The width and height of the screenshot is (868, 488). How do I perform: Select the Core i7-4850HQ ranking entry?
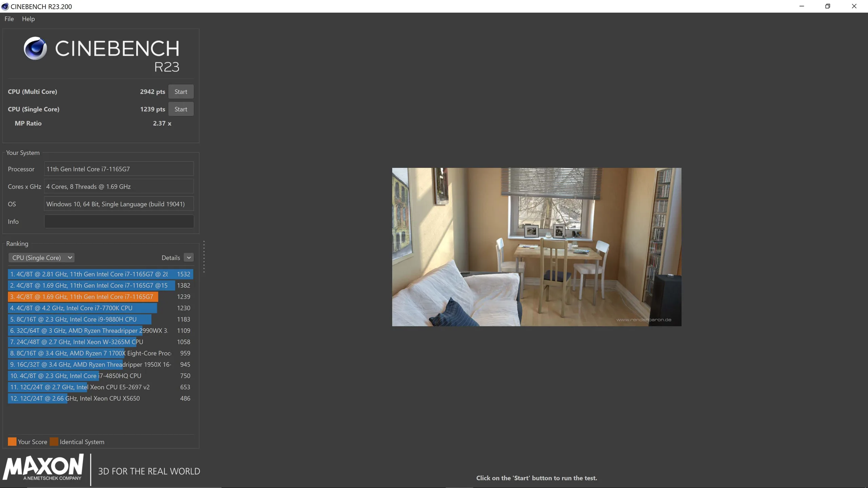pyautogui.click(x=101, y=376)
